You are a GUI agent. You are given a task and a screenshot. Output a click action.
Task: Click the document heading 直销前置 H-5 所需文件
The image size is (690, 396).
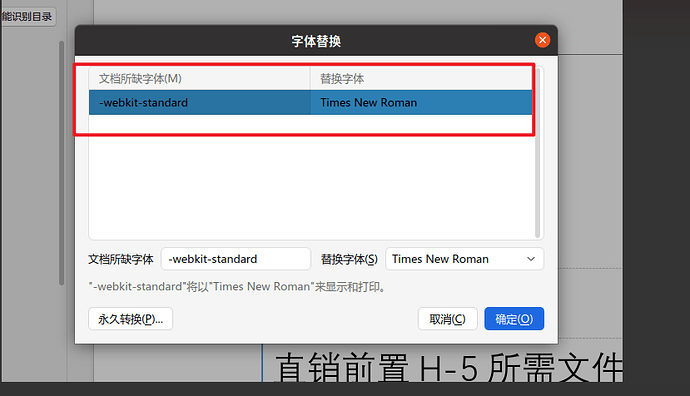coord(449,367)
